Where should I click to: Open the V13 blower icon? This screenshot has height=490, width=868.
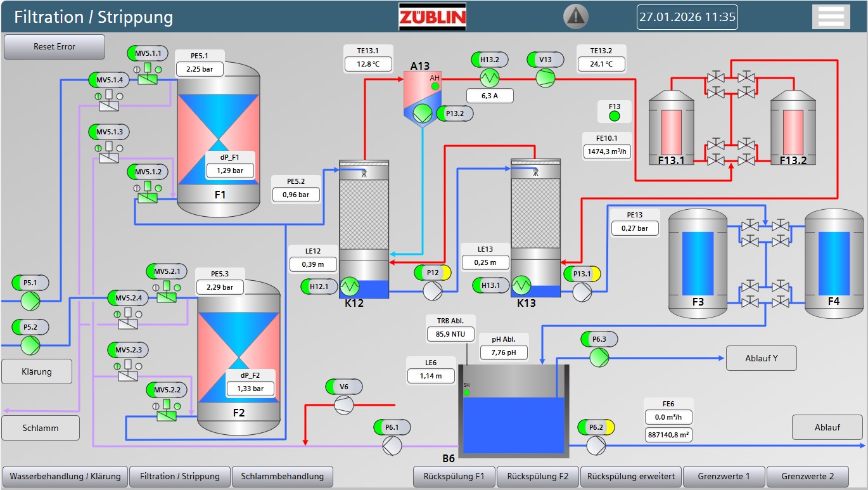point(545,78)
